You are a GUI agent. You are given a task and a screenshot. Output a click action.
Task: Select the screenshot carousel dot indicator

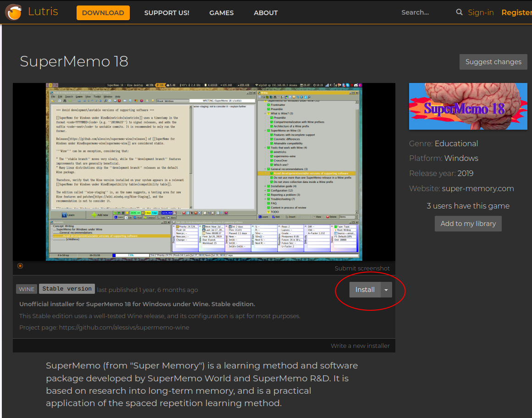[x=20, y=266]
